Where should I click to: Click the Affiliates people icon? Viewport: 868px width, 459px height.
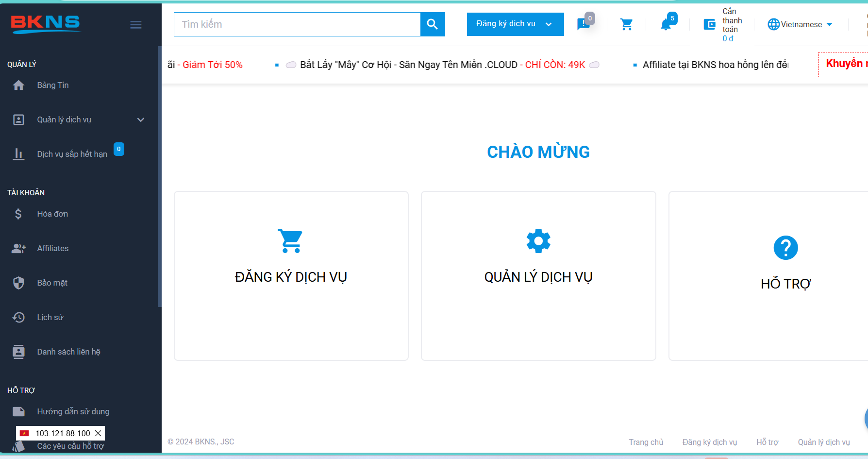18,248
